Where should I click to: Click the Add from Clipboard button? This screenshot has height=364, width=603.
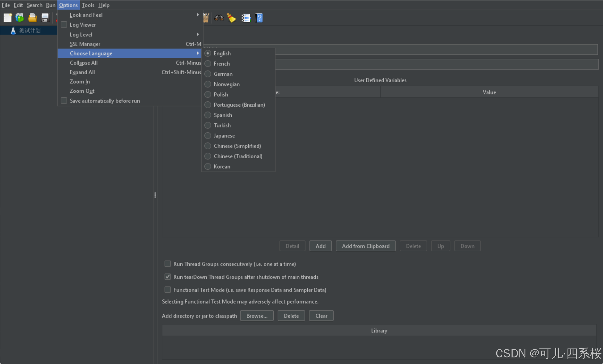coord(365,246)
